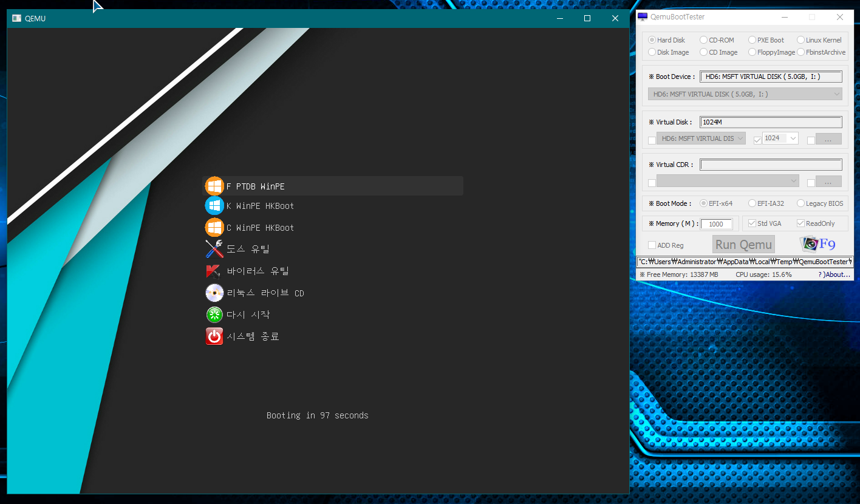Open Virtual Disk HD6 device dropdown
Screen dimensions: 860x504
point(701,138)
